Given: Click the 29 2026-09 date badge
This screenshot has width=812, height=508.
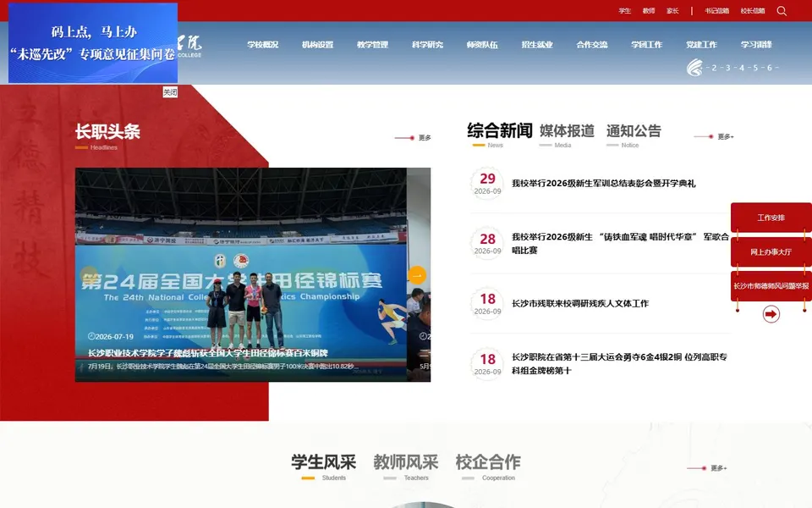Looking at the screenshot, I should point(487,184).
